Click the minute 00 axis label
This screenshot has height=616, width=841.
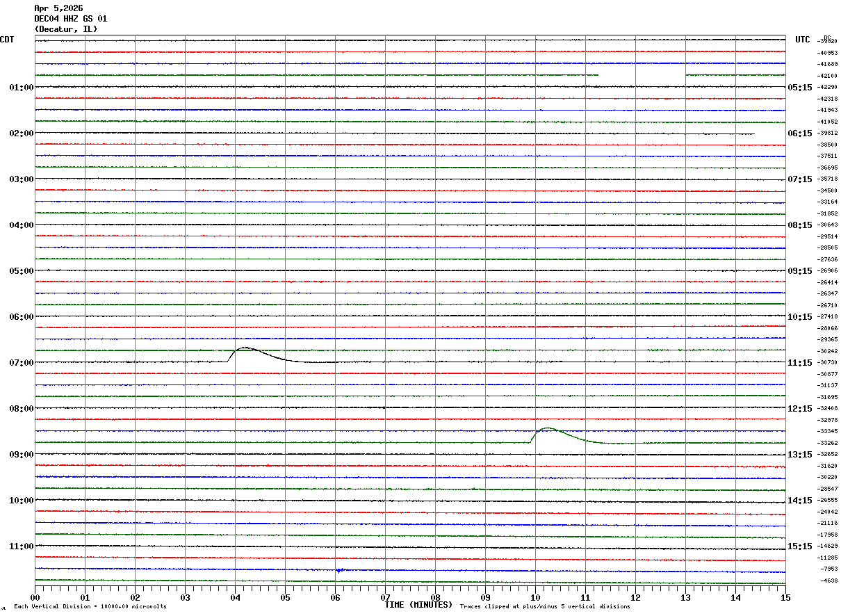pos(35,597)
